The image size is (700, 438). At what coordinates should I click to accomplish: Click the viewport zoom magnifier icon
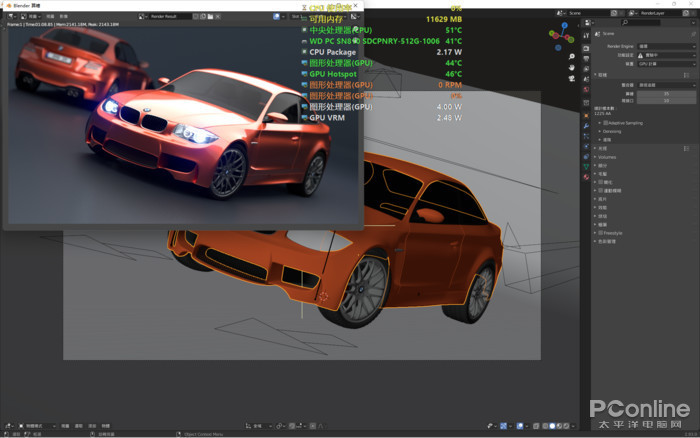(571, 57)
